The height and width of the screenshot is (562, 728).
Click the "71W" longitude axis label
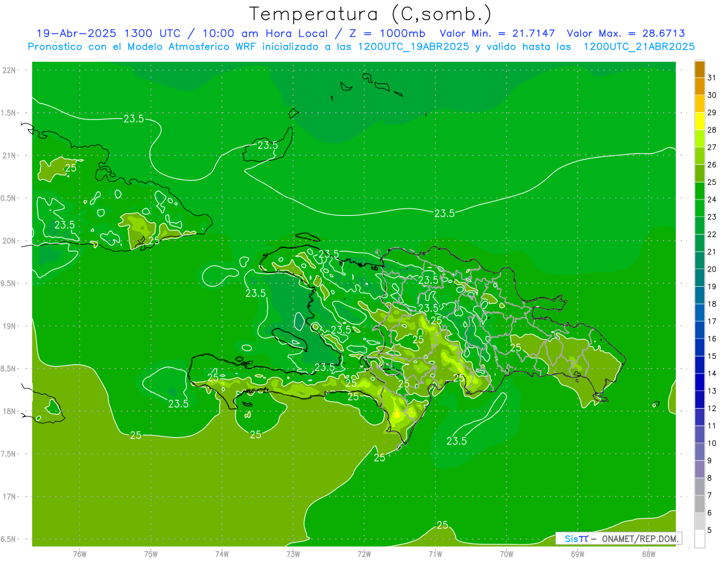(435, 554)
